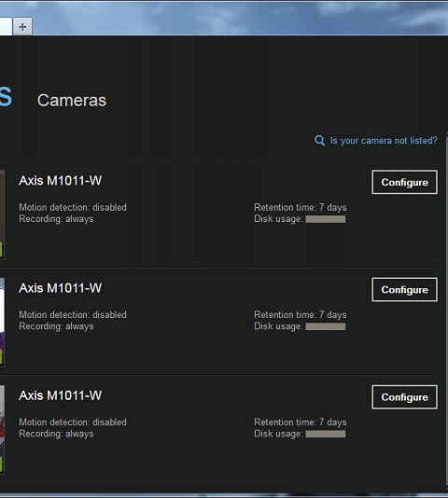Open a new browser tab with plus icon
The image size is (448, 498).
point(22,27)
